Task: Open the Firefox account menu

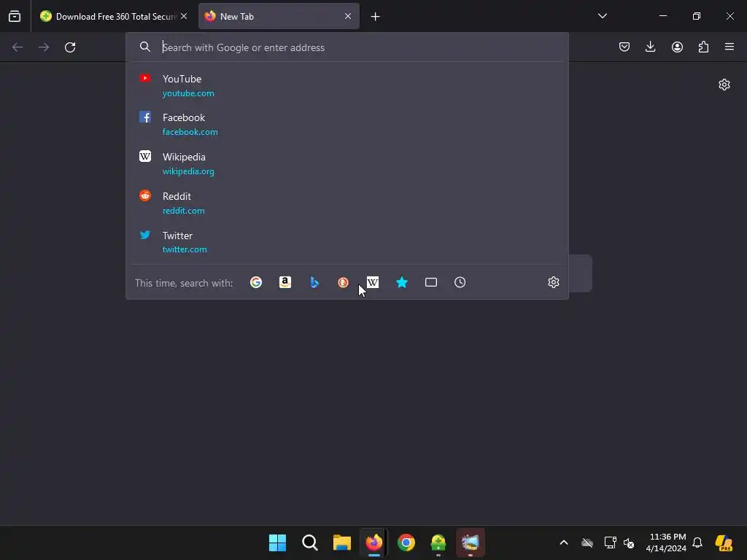Action: point(677,47)
